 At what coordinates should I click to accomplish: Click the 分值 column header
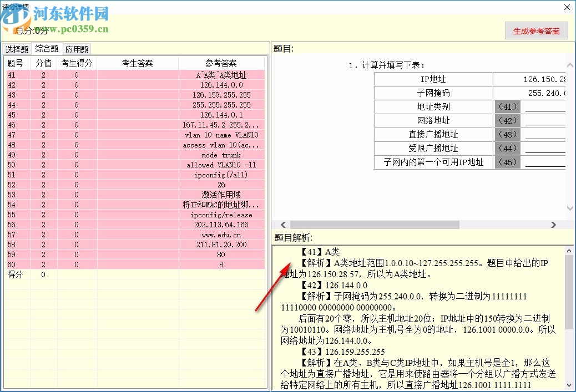[x=43, y=63]
